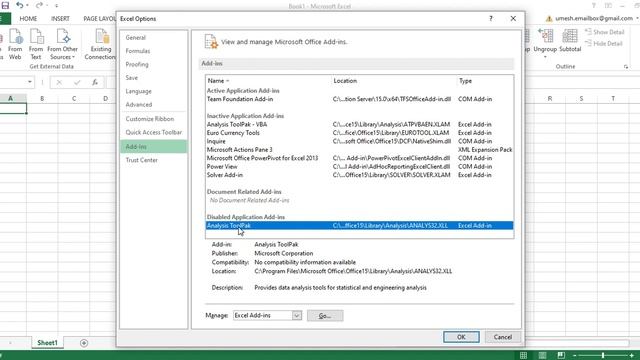Switch to Page Break Preview in status bar
The width and height of the screenshot is (640, 360).
(x=561, y=355)
